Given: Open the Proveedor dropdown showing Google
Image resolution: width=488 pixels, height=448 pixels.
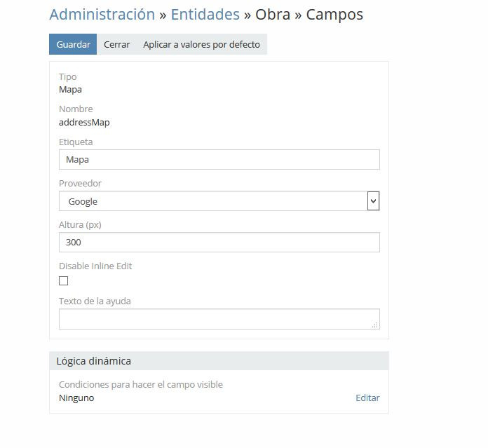Looking at the screenshot, I should click(213, 201).
